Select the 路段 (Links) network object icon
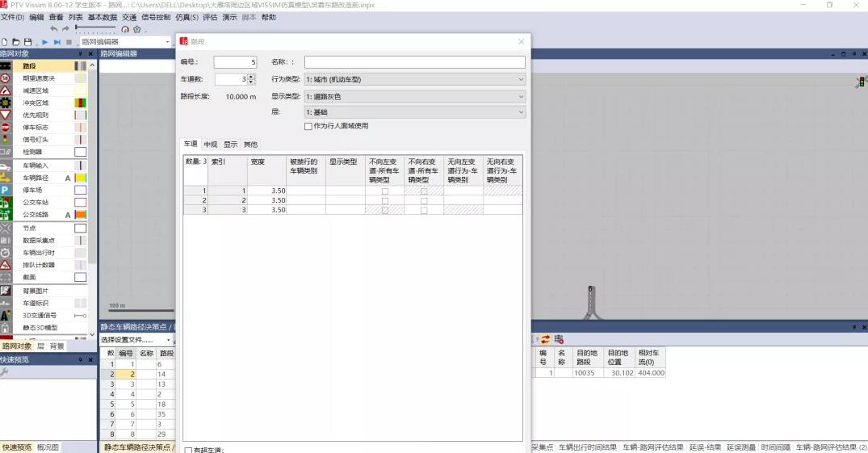This screenshot has height=453, width=868. tap(6, 66)
